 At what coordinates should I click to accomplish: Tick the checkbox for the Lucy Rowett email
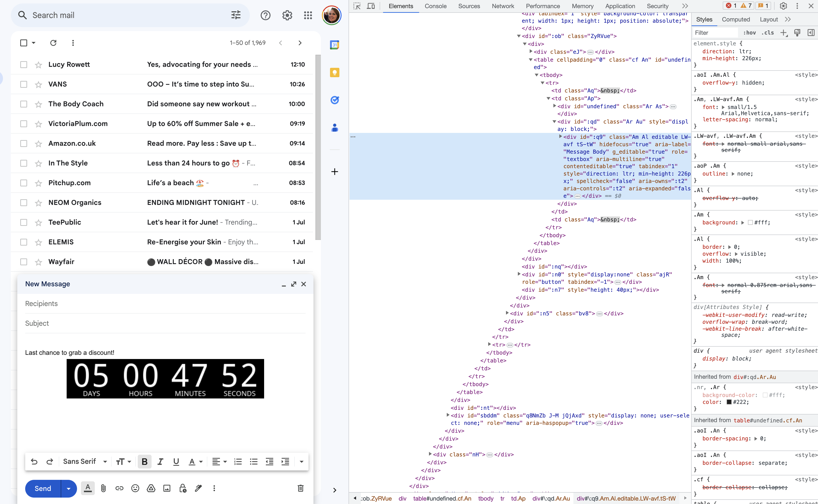coord(24,65)
